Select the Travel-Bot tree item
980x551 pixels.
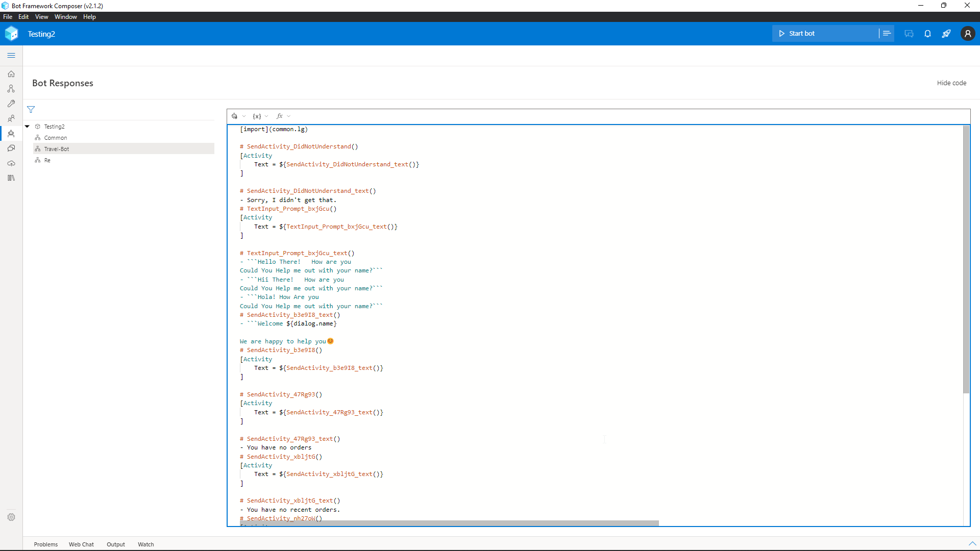[x=124, y=149]
